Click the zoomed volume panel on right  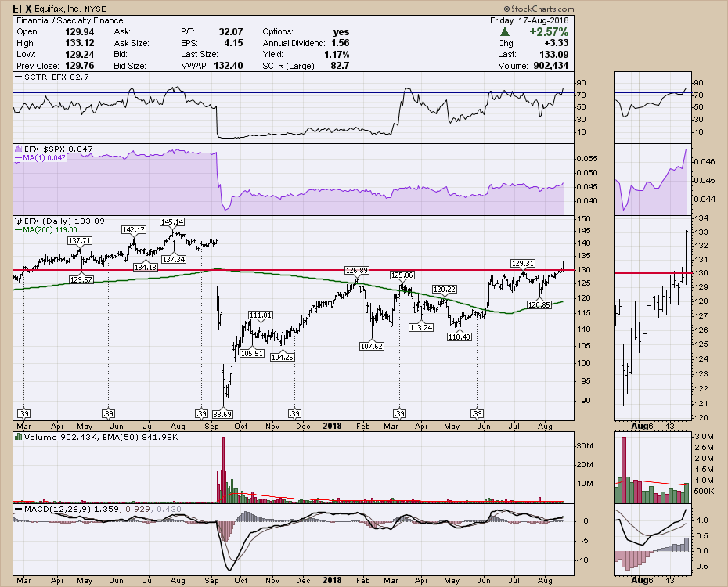[654, 468]
